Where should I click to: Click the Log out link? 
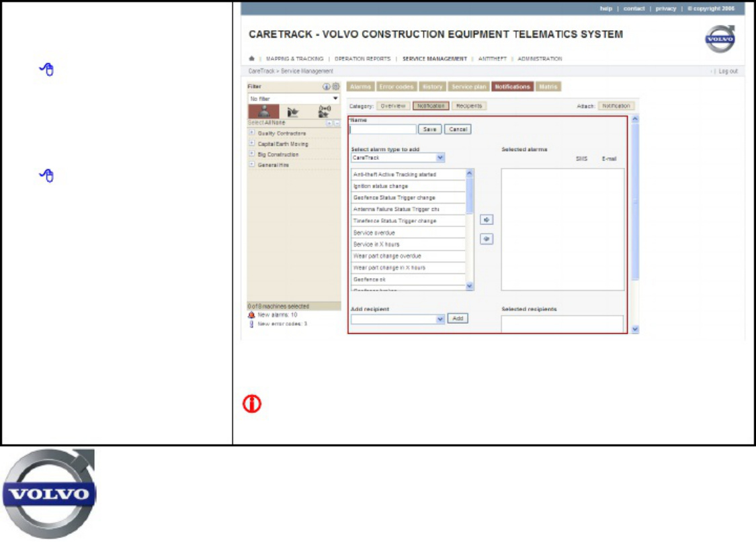tap(728, 71)
